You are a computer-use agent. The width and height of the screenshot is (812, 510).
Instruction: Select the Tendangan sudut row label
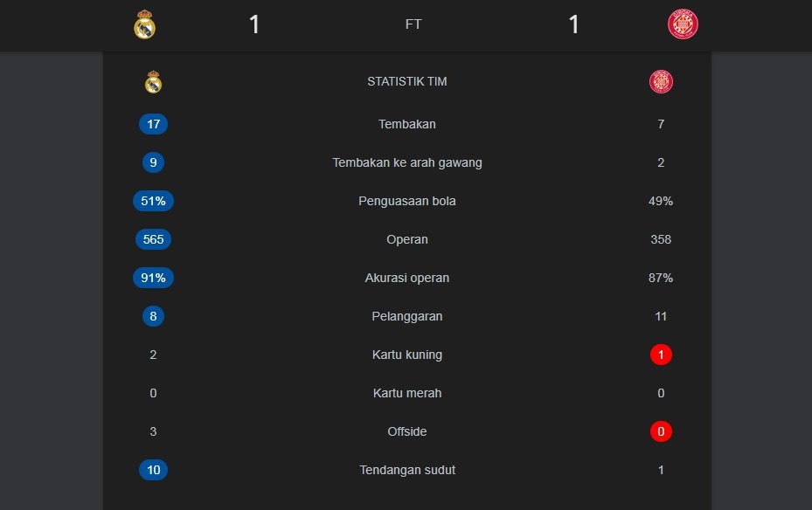[x=407, y=470]
